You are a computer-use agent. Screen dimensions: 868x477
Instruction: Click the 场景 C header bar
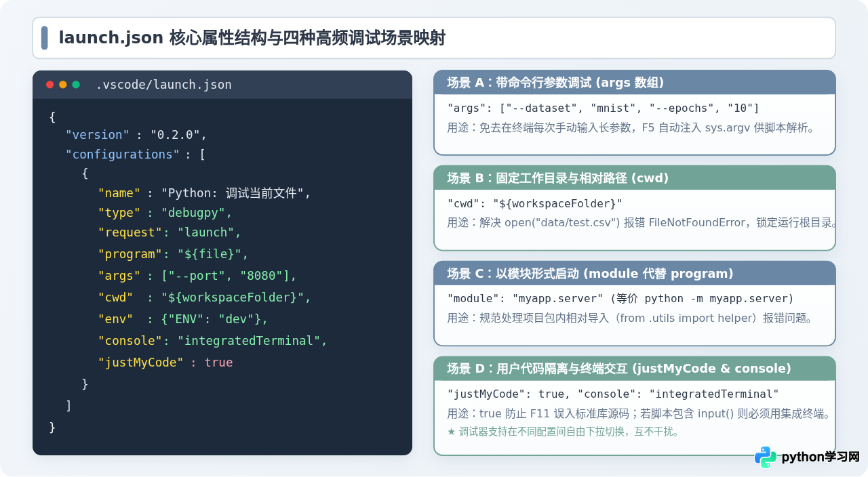coord(635,273)
